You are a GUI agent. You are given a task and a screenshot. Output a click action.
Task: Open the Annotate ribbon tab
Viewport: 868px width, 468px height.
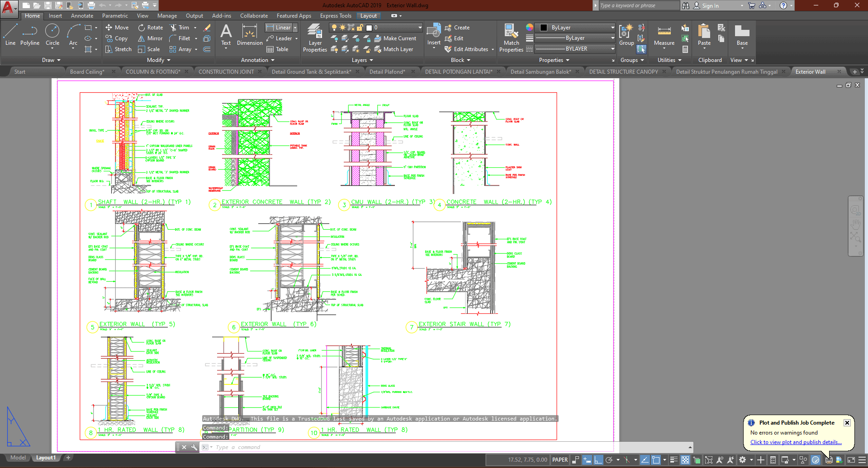tap(82, 16)
